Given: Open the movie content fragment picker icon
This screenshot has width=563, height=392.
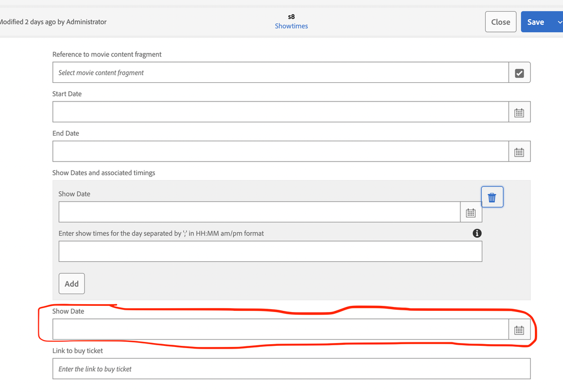Looking at the screenshot, I should point(519,73).
